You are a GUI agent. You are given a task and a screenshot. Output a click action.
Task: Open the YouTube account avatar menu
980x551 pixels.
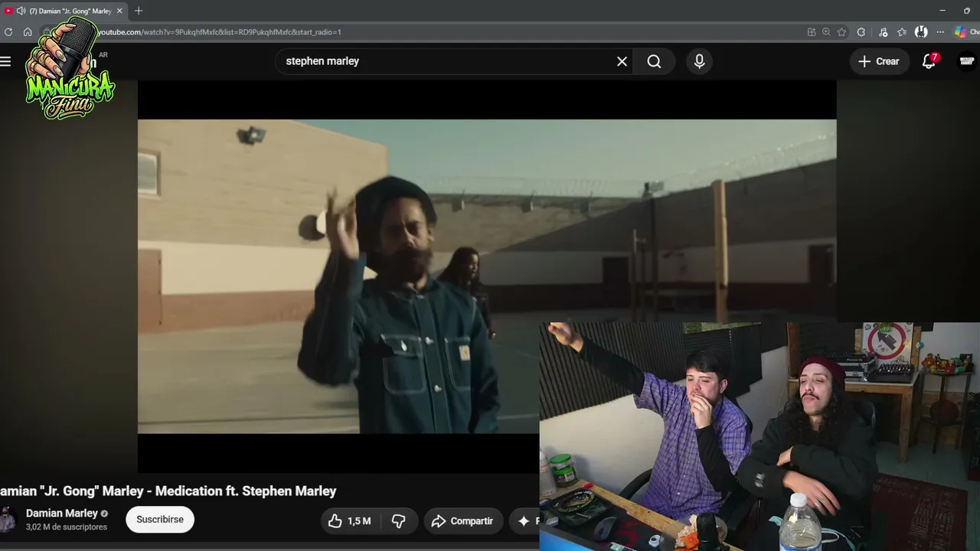967,61
